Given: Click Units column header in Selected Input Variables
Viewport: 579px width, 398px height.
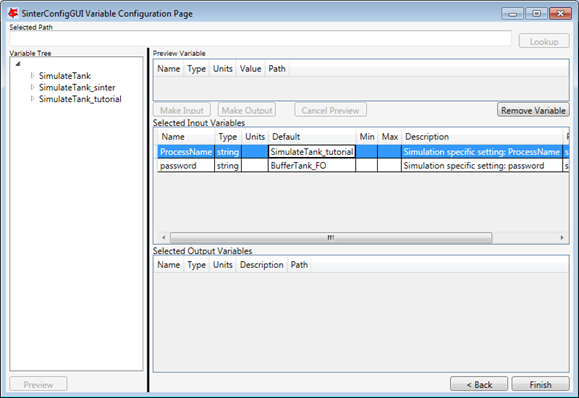Looking at the screenshot, I should point(255,137).
